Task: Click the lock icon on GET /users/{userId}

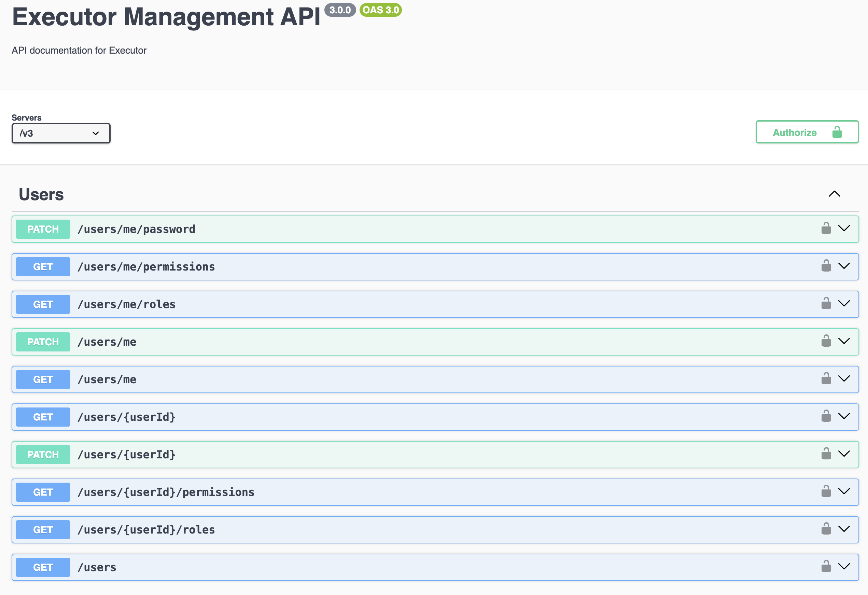Action: pos(826,416)
